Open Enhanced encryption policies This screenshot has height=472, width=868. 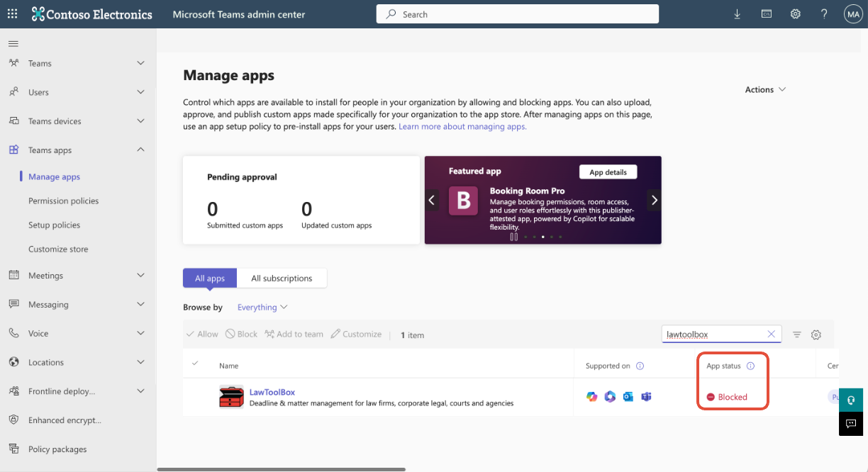(x=65, y=420)
